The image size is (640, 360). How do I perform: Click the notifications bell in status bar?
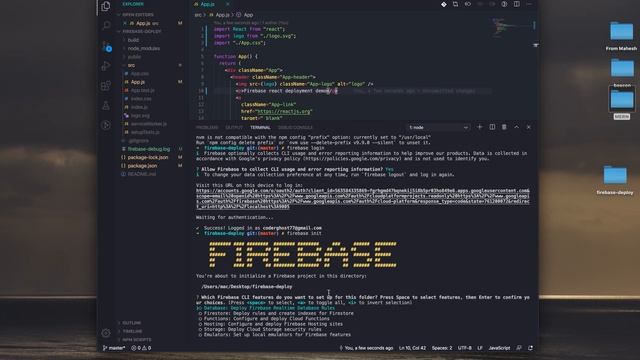[x=530, y=348]
